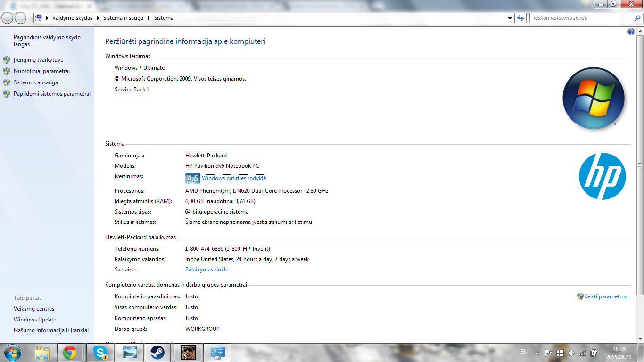Open Sistemos apsauga
Viewport: 644px width, 362px height.
pyautogui.click(x=36, y=82)
